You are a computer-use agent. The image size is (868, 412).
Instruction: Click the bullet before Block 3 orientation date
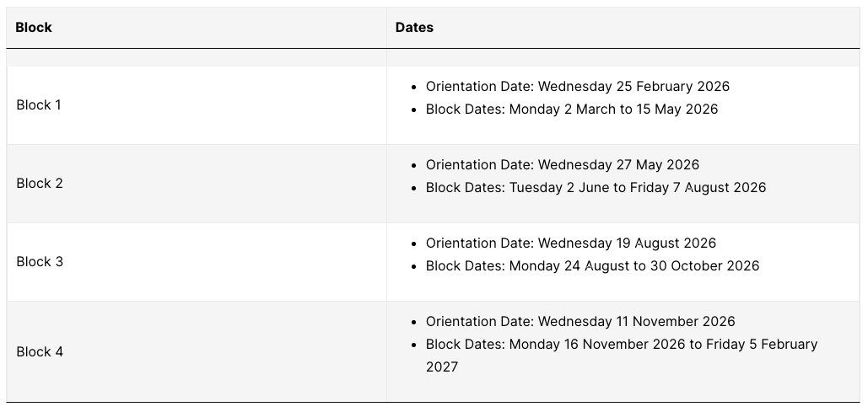(414, 243)
